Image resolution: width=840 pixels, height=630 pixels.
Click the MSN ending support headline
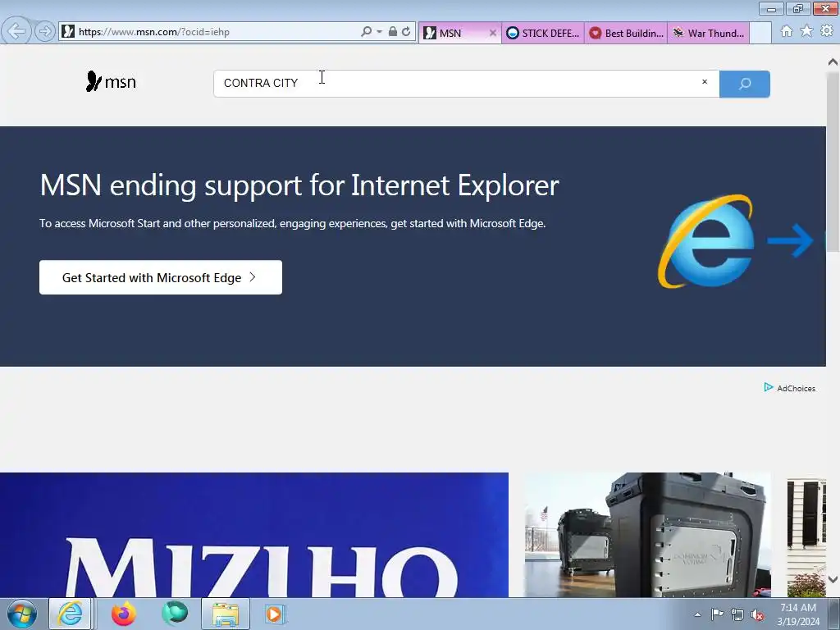299,185
